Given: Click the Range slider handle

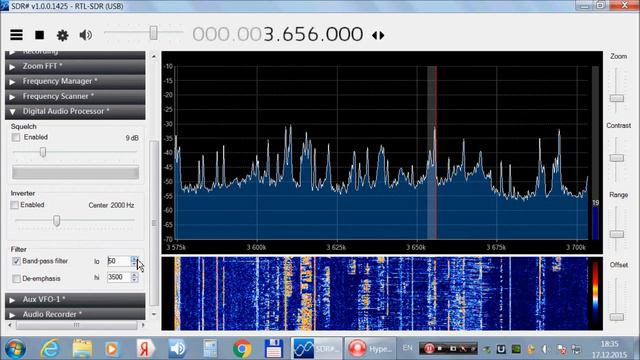Looking at the screenshot, I should tap(617, 234).
